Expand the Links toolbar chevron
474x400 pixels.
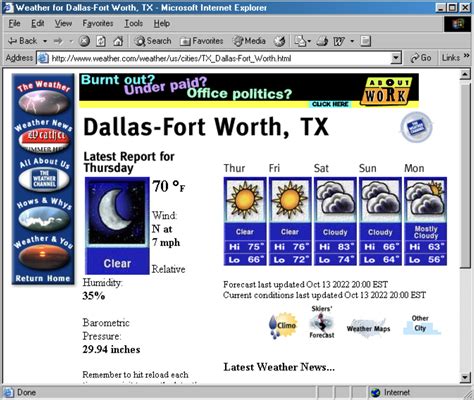click(x=466, y=55)
